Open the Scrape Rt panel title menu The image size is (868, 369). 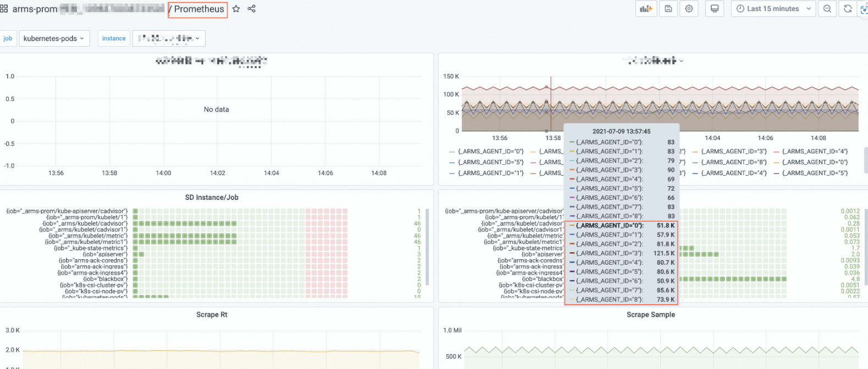(x=212, y=315)
